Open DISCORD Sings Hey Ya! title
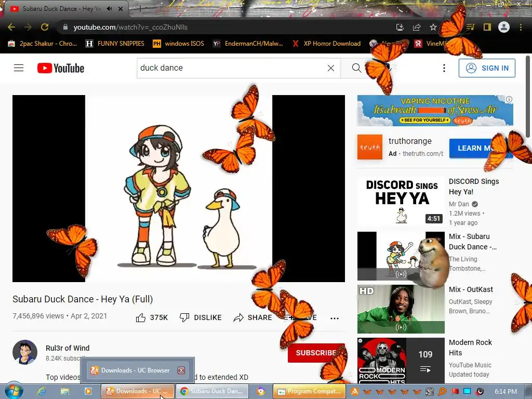This screenshot has height=399, width=532. 474,187
